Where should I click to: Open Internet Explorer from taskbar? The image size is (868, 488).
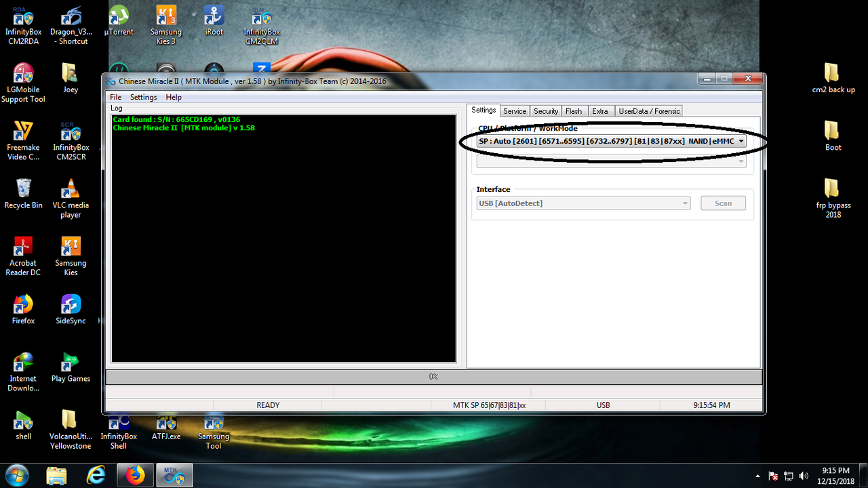pyautogui.click(x=96, y=475)
